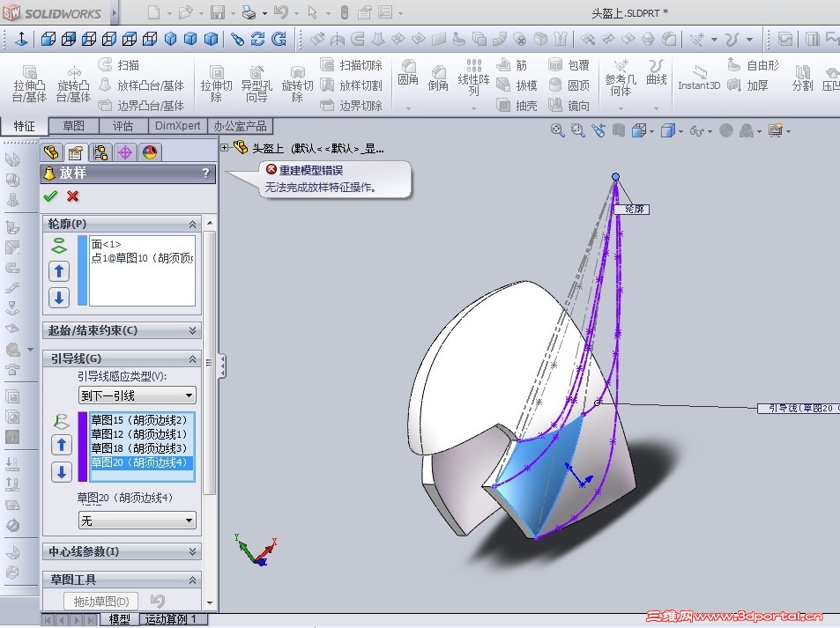Expand the 头盔上 flyout tree plus icon

[224, 147]
